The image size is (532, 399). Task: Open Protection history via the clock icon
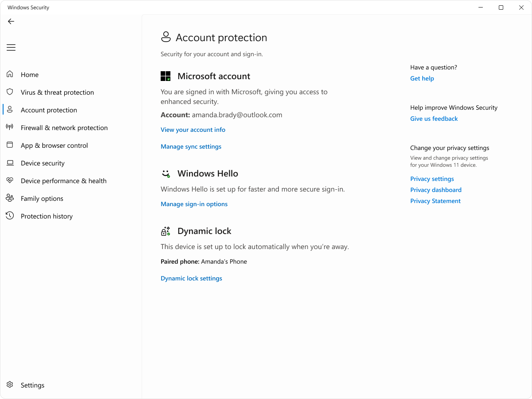pos(10,216)
